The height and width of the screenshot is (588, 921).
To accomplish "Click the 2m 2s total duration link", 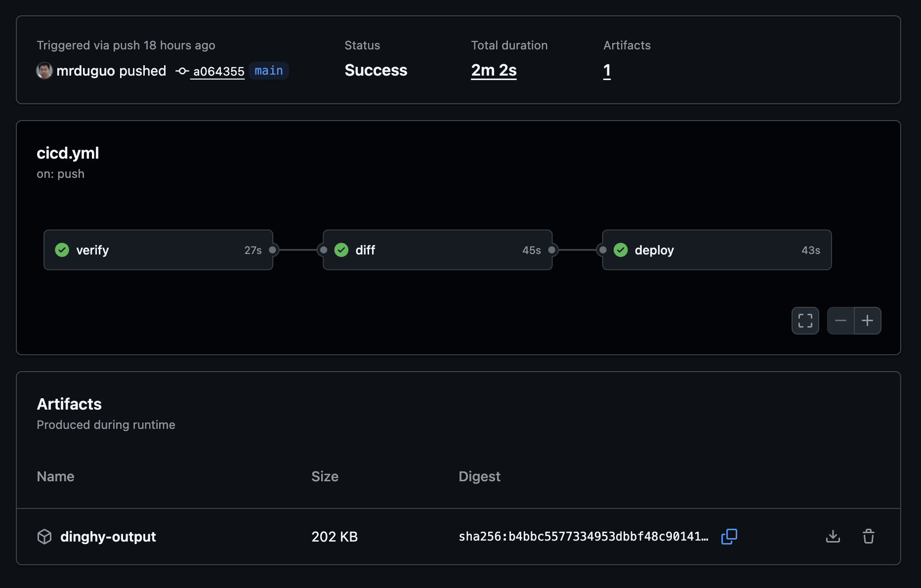I will pos(493,71).
